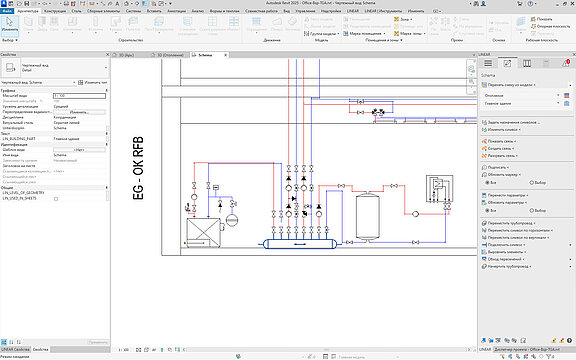
Task: Open the LINEAR columns layout tab icon
Action: pyautogui.click(x=527, y=63)
